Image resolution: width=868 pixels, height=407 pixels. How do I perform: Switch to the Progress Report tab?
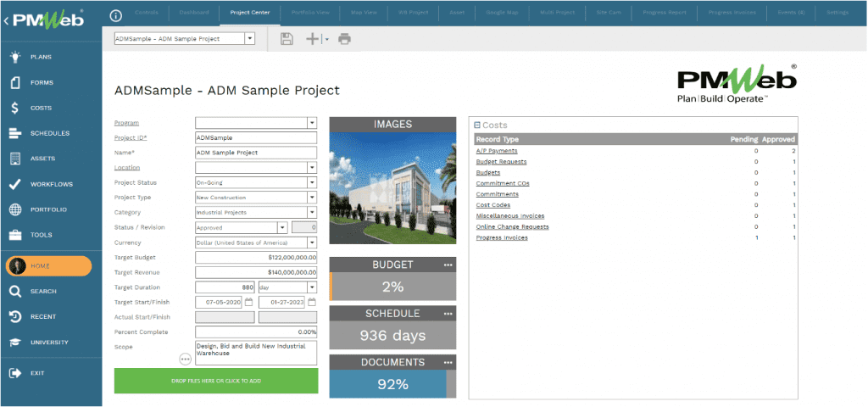[665, 12]
